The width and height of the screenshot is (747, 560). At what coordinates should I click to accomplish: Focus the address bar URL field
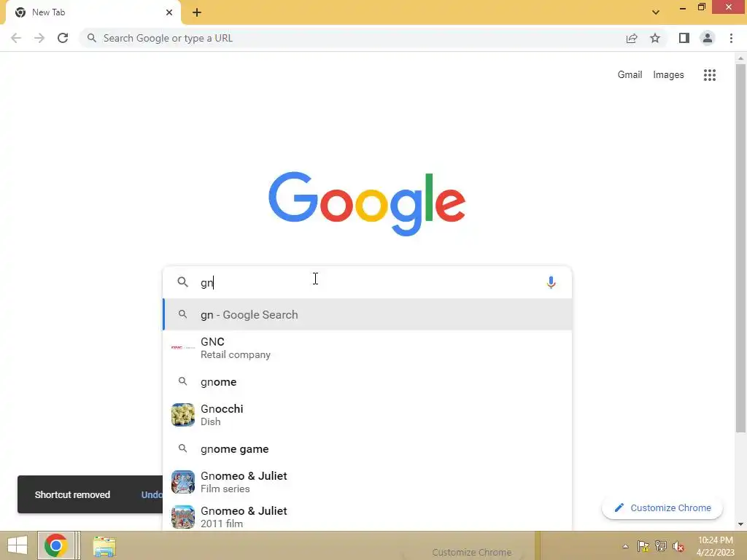coord(352,38)
